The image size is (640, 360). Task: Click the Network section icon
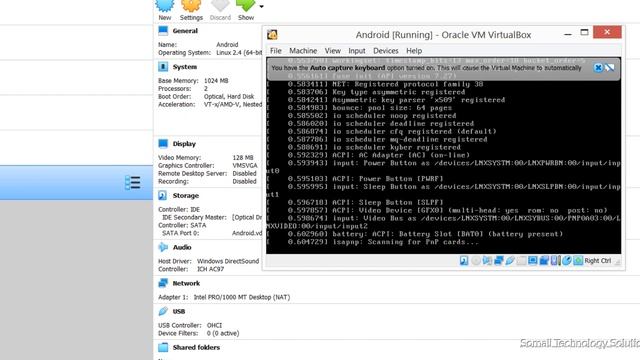tap(163, 283)
